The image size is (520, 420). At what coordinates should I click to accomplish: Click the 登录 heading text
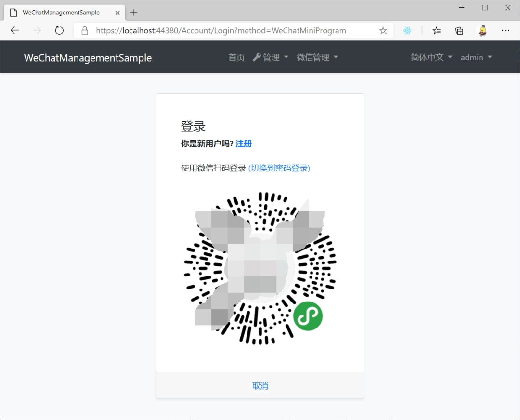(x=193, y=126)
